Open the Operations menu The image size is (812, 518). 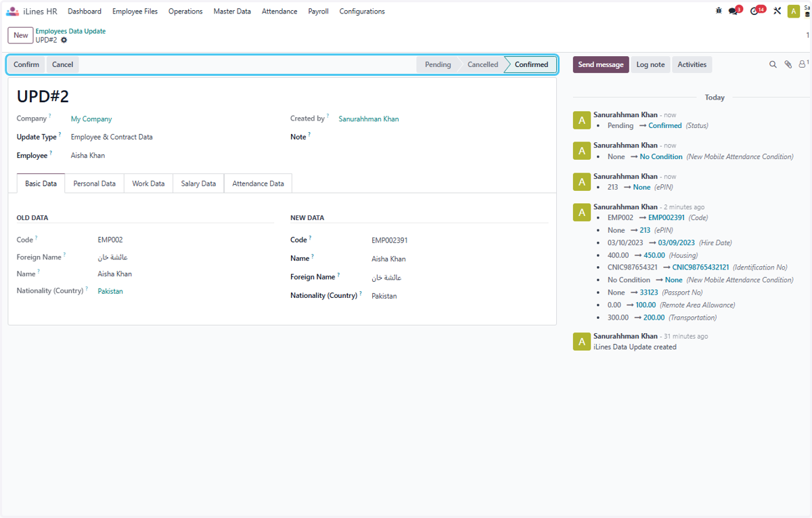coord(185,12)
